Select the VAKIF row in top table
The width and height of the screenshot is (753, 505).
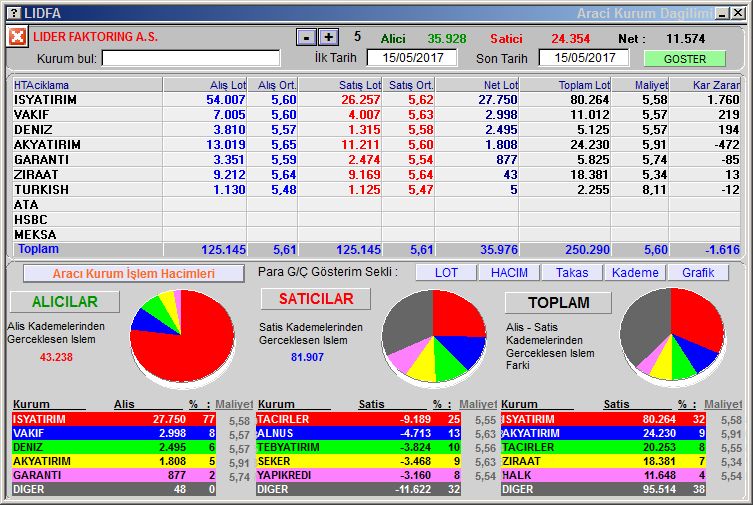click(x=376, y=115)
